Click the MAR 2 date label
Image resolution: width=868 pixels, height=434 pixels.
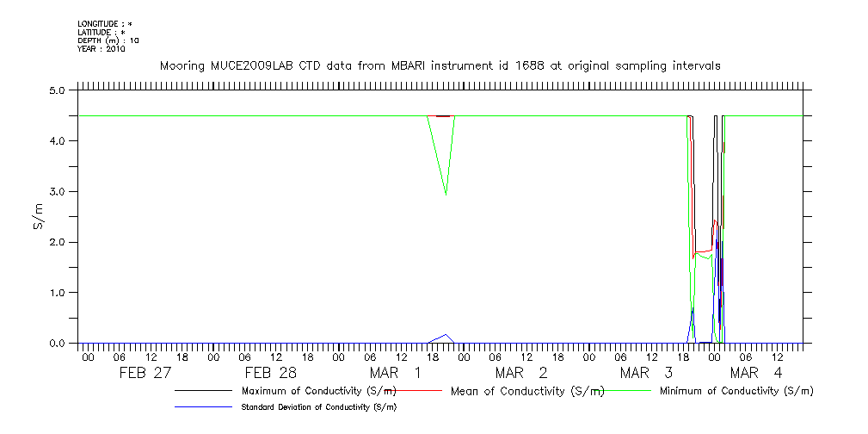[x=521, y=373]
